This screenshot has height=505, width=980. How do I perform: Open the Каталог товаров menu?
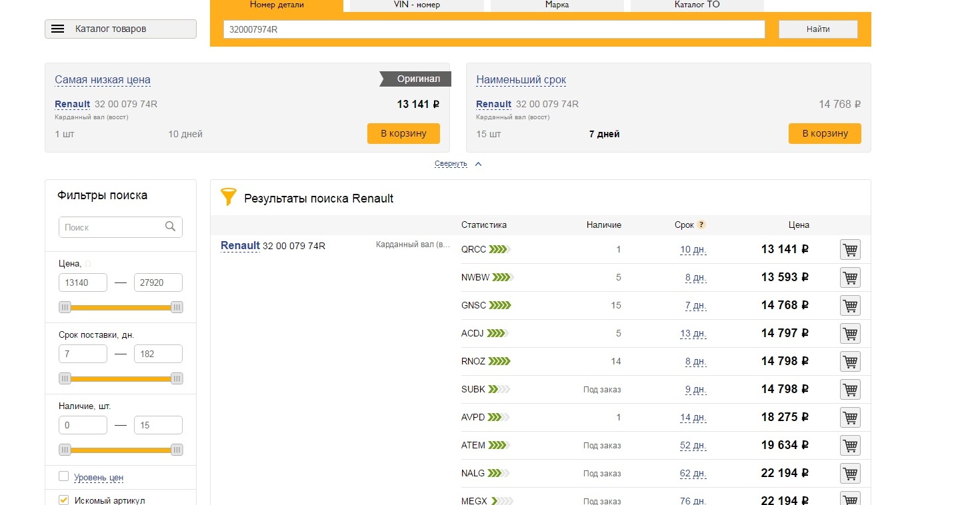(121, 29)
